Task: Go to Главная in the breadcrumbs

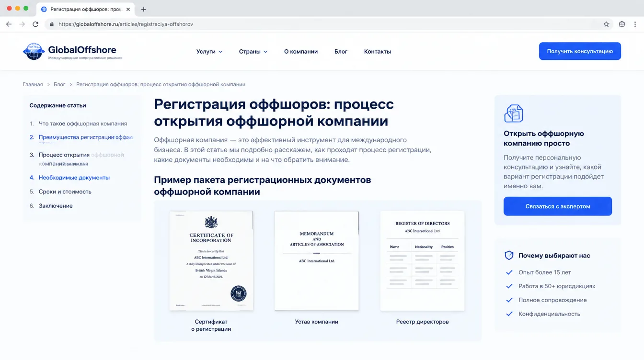Action: click(x=33, y=84)
